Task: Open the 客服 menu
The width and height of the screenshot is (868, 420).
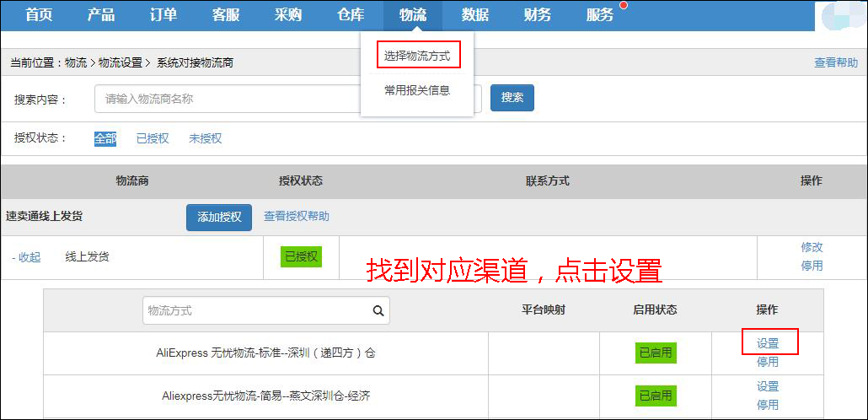Action: coord(226,15)
